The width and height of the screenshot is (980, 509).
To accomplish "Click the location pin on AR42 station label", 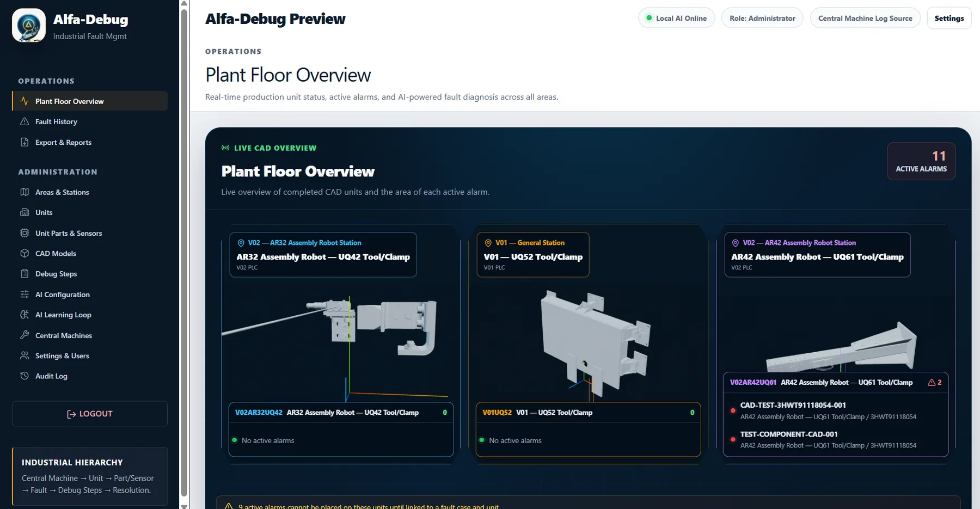I will click(x=736, y=243).
